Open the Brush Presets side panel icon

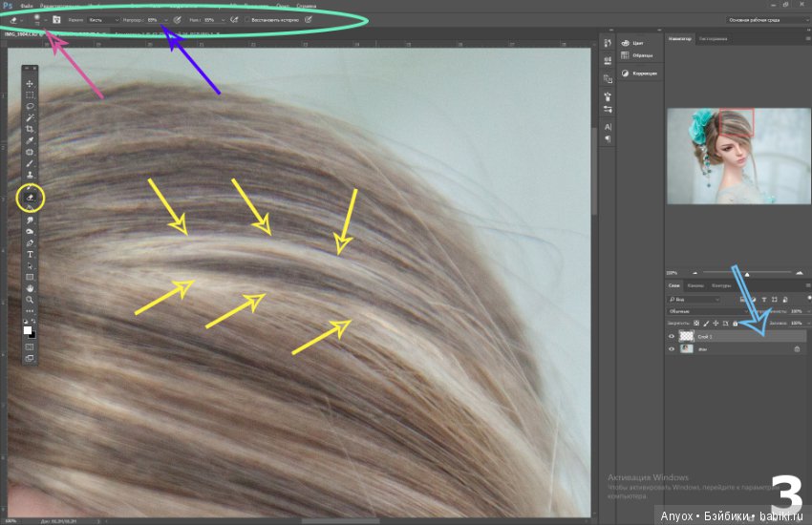click(608, 109)
